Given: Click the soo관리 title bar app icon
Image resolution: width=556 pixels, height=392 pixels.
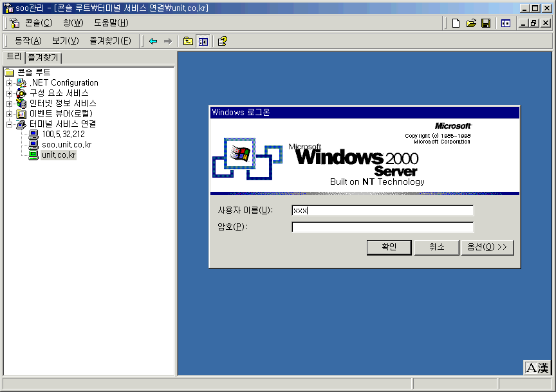Looking at the screenshot, I should pyautogui.click(x=8, y=8).
